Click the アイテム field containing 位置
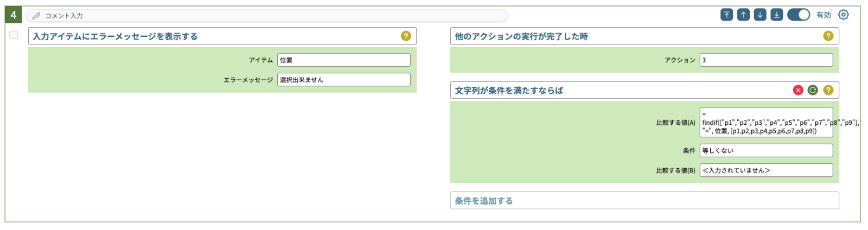Screen dimensions: 868x230 (x=344, y=60)
